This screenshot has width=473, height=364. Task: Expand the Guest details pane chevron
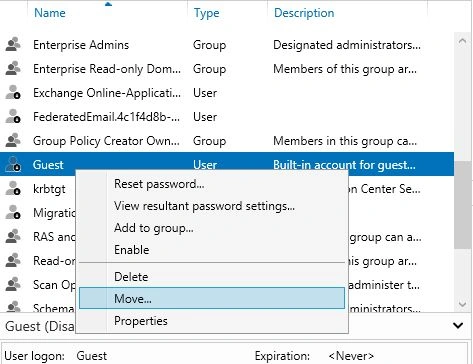tap(458, 325)
